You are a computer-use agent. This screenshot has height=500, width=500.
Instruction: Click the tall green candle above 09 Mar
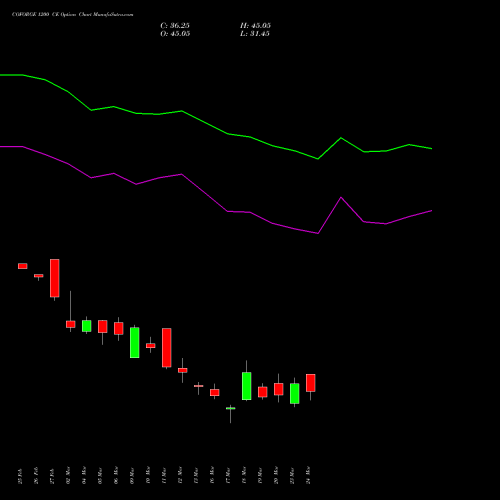(x=135, y=343)
